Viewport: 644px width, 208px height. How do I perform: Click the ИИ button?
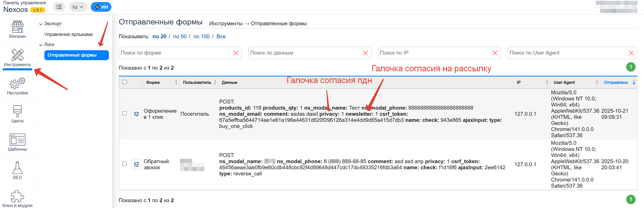101,7
